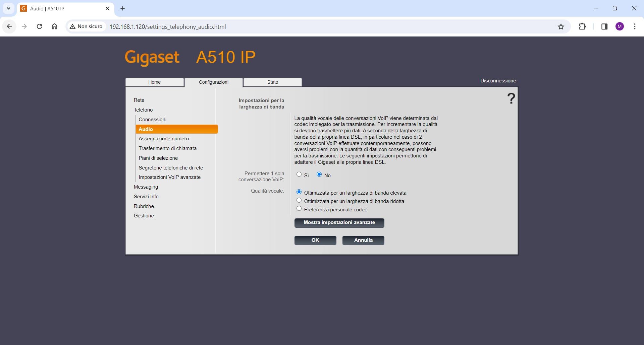The height and width of the screenshot is (345, 644).
Task: Select the Audio sidebar item
Action: click(x=177, y=129)
